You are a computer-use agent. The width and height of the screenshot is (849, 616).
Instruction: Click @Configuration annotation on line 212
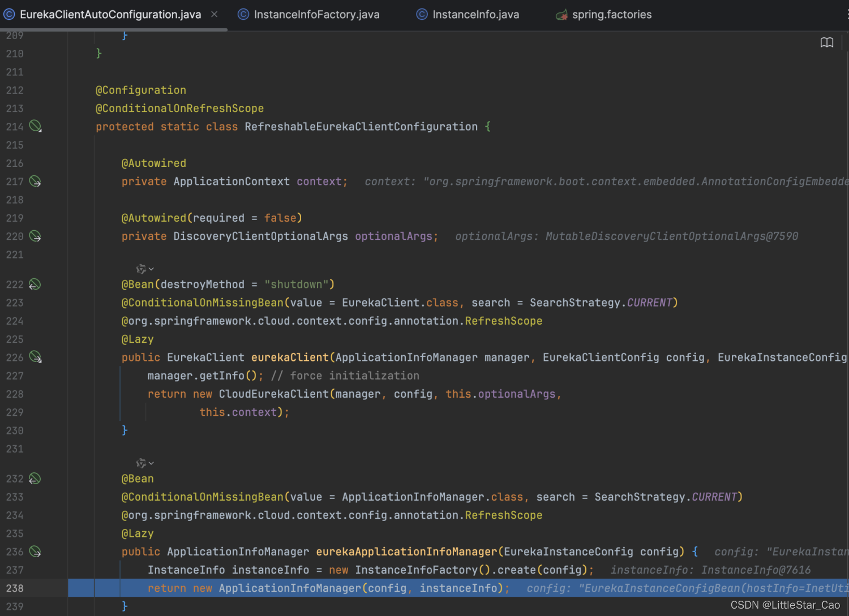tap(141, 91)
